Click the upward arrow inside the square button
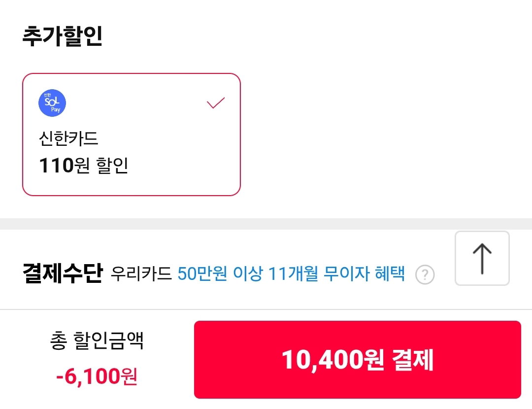The width and height of the screenshot is (532, 409). (482, 259)
